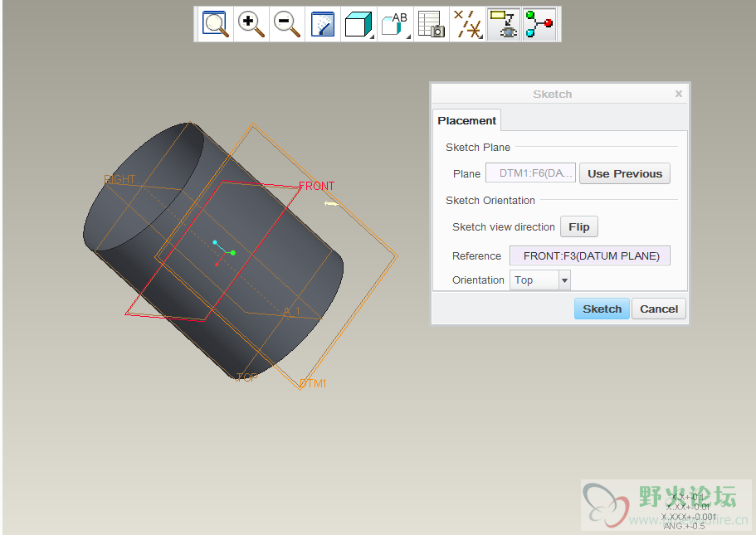Viewport: 756px width, 535px height.
Task: Select the DTM1 datum plane label
Action: pyautogui.click(x=313, y=383)
